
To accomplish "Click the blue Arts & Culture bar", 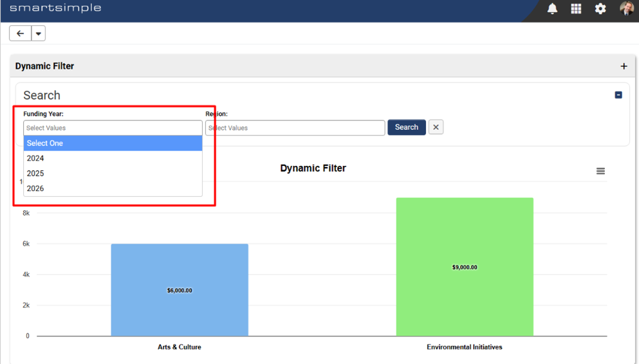I will [180, 290].
